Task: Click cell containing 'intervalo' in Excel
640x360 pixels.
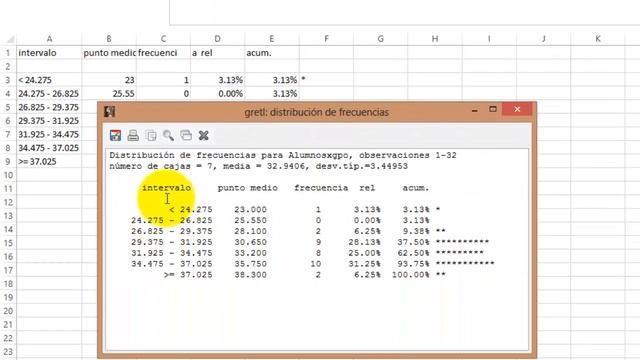Action: [49, 53]
